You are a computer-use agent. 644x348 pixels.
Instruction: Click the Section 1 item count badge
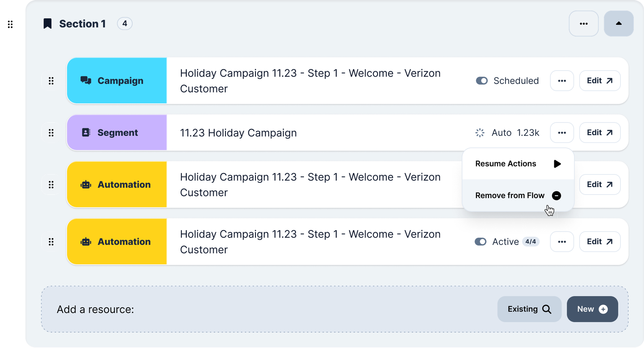pos(125,24)
